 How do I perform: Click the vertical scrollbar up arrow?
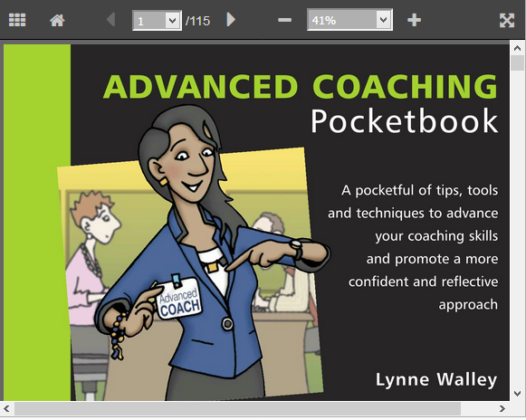click(x=517, y=48)
